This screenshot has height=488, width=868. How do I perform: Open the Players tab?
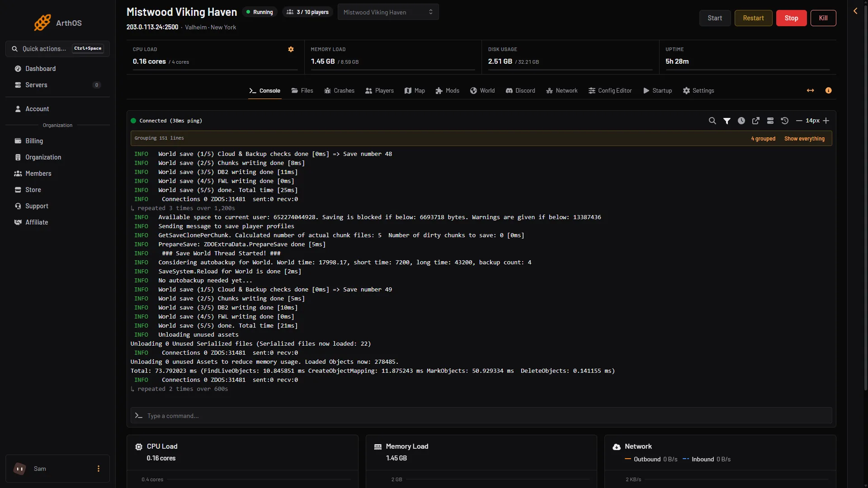point(379,91)
